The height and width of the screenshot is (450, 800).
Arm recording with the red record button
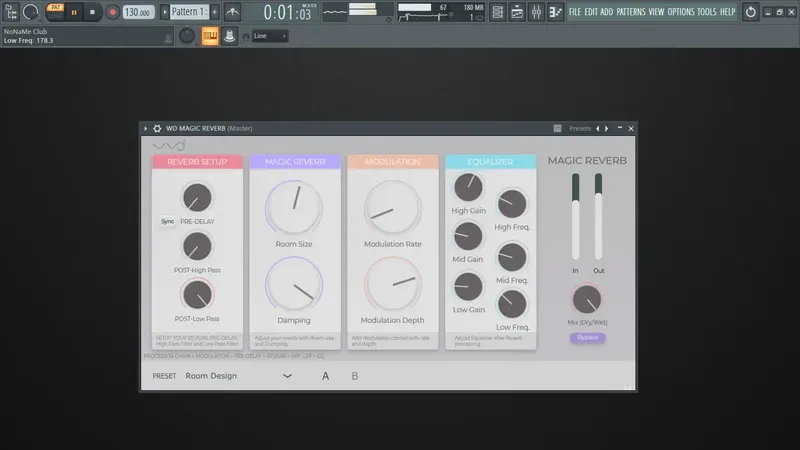tap(112, 12)
